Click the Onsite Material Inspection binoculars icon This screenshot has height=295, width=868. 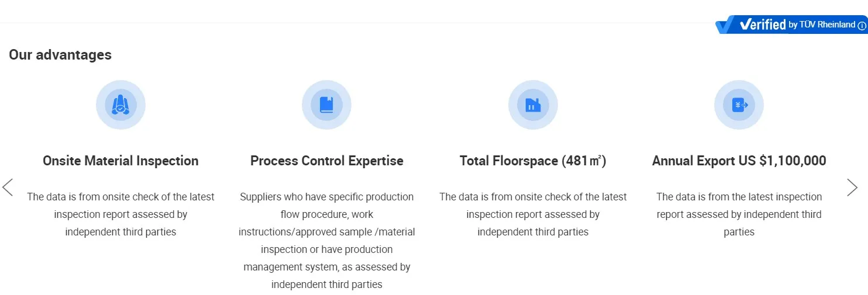[x=120, y=105]
